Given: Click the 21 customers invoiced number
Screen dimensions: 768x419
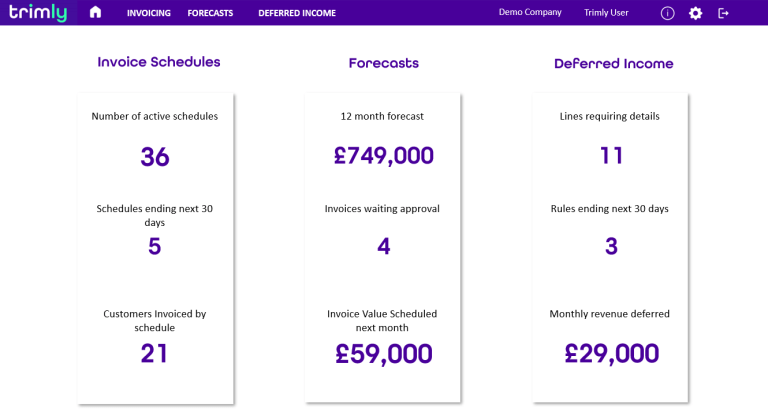Looking at the screenshot, I should pos(155,353).
